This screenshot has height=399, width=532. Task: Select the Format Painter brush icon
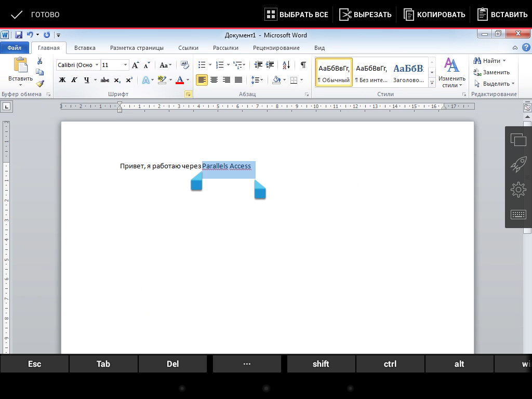pyautogui.click(x=40, y=84)
